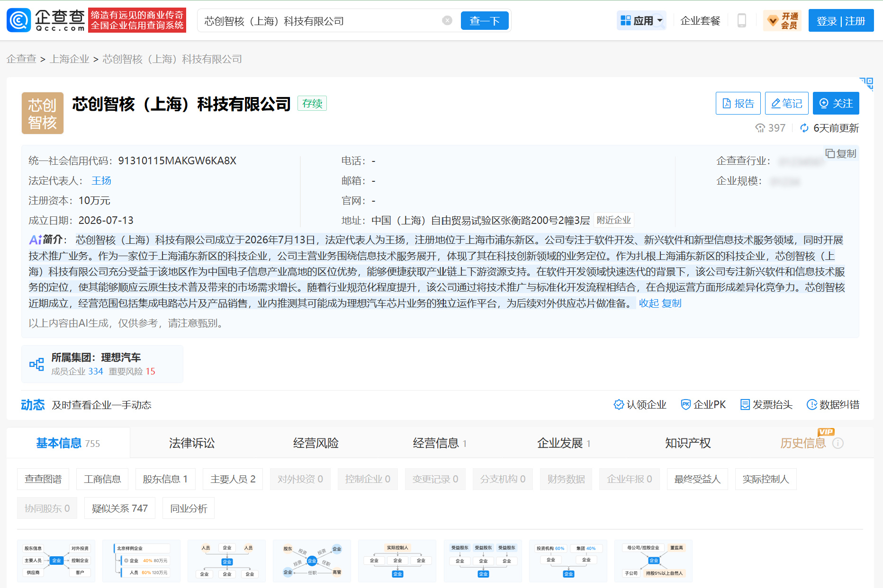883x588 pixels.
Task: Open the 最终受益人 sub-tab
Action: [x=697, y=479]
